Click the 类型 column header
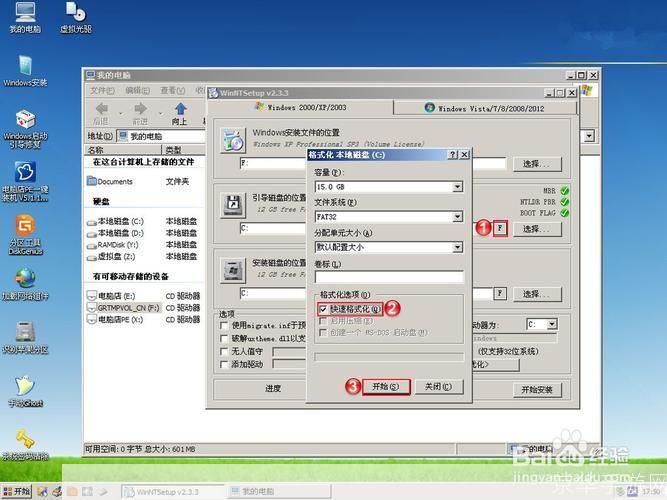Screen dimensions: 667x500 (x=183, y=150)
